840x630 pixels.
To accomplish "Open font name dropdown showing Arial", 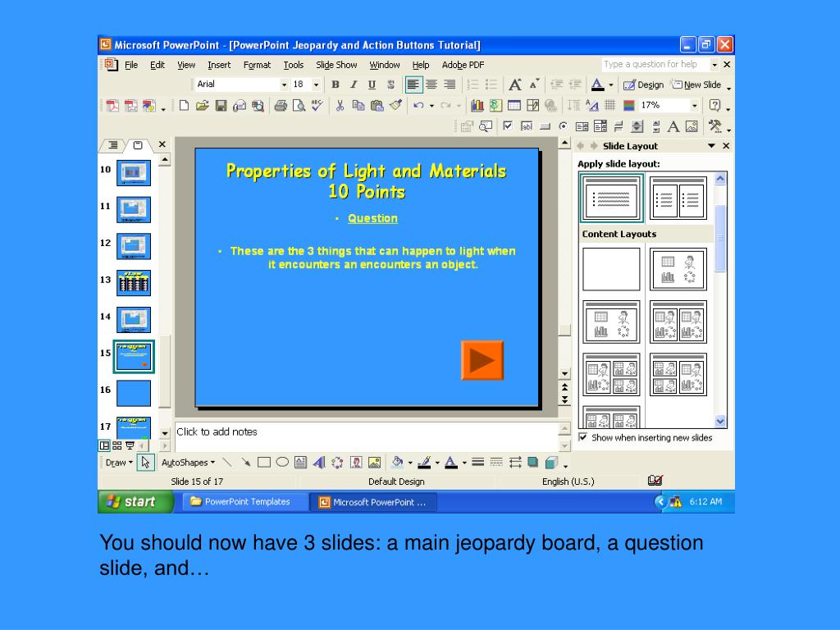I will [x=285, y=84].
